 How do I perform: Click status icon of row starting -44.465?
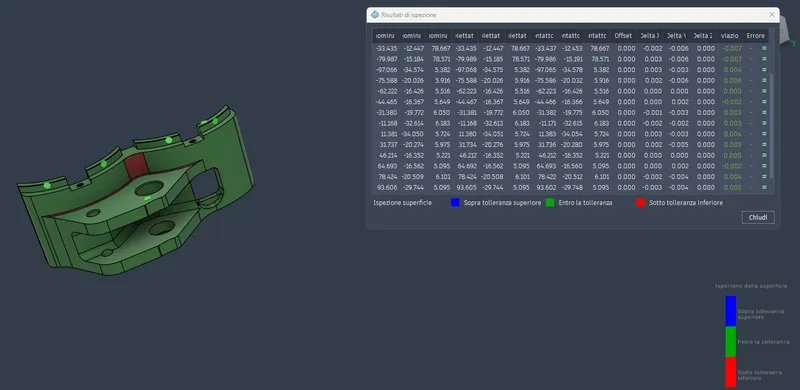[764, 102]
